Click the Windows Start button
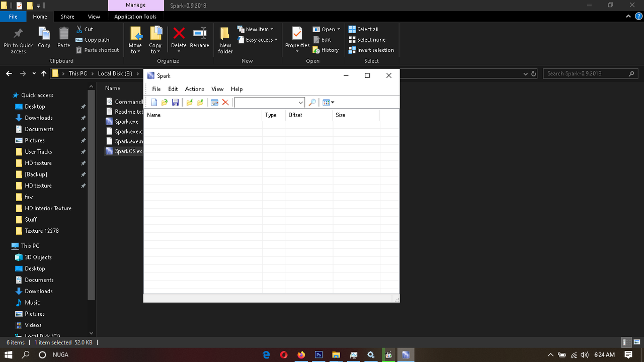The height and width of the screenshot is (362, 644). 9,354
